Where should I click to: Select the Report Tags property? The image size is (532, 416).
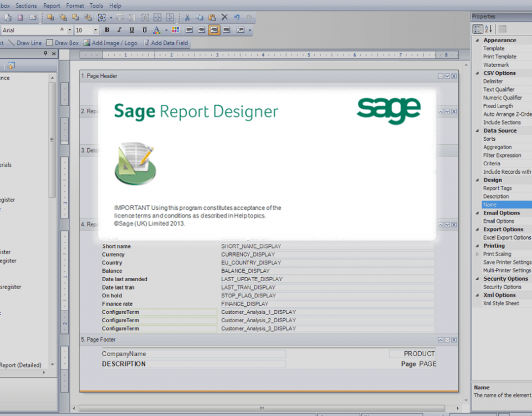coord(498,188)
